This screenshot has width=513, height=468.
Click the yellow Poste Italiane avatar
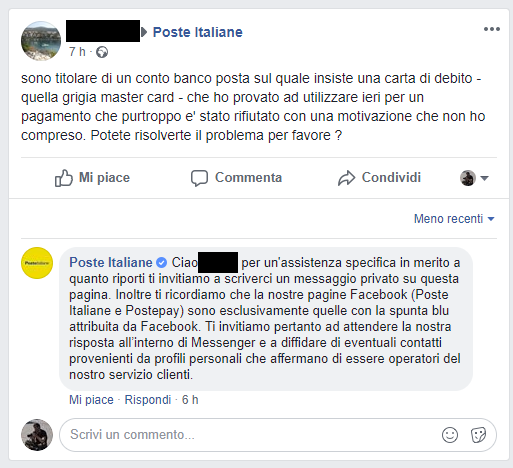[x=37, y=263]
